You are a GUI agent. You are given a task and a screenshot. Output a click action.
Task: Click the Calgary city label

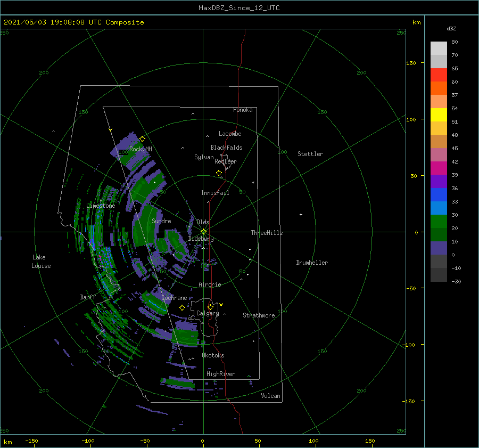coord(208,313)
